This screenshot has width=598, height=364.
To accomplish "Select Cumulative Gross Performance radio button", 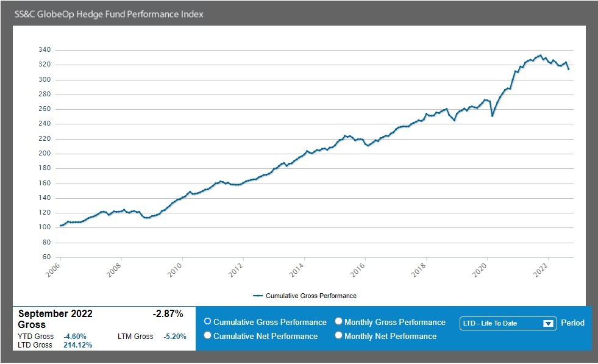I will [208, 322].
